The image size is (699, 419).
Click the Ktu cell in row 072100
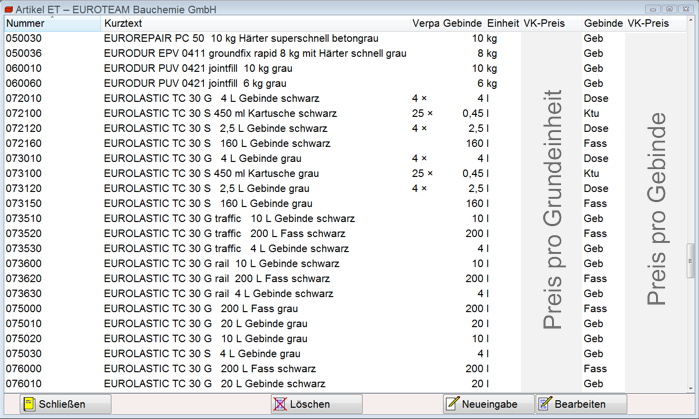click(x=592, y=114)
